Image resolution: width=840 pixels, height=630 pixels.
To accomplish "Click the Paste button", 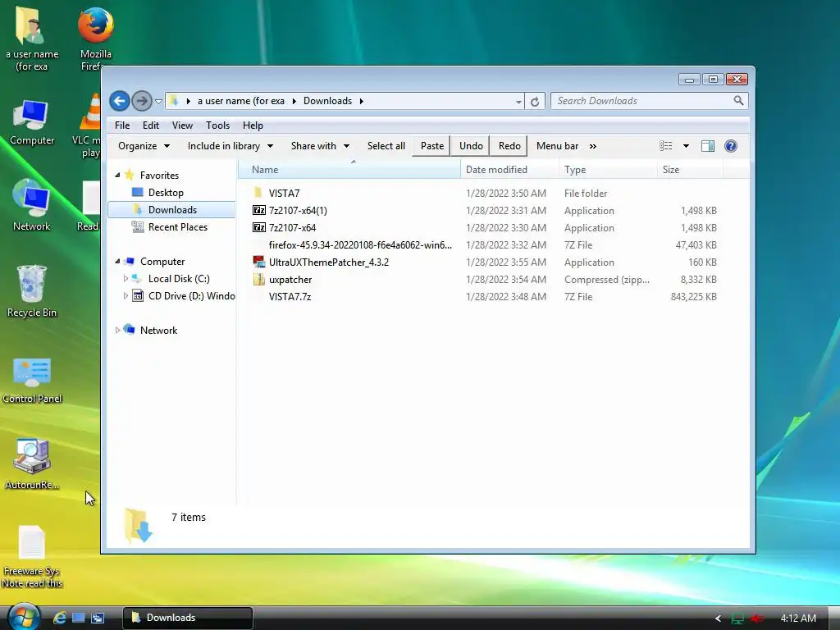I will [431, 146].
